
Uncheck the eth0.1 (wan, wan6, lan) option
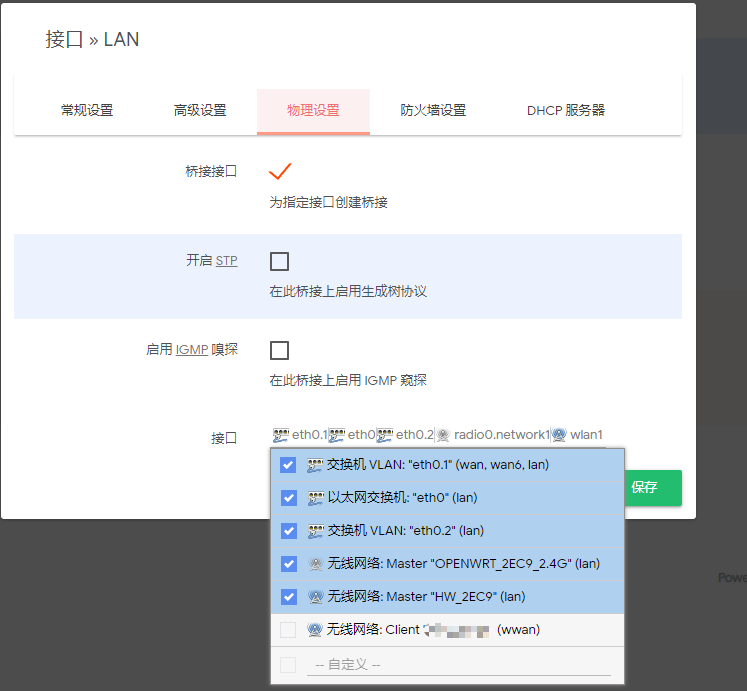pos(288,465)
